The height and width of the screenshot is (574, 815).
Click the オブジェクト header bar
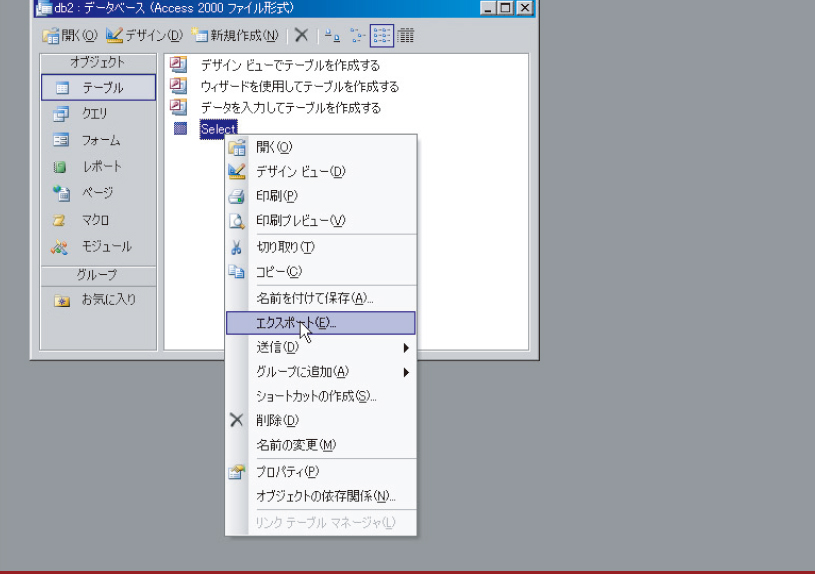tap(98, 62)
